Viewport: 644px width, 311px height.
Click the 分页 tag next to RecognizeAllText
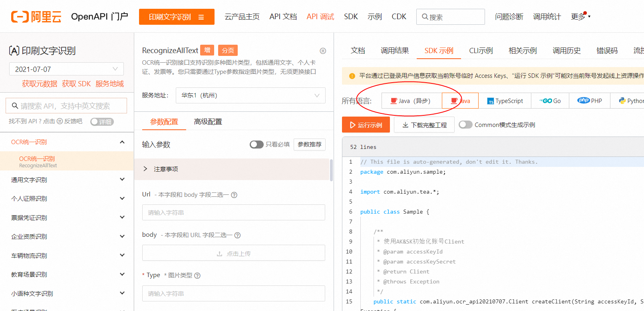pos(228,50)
